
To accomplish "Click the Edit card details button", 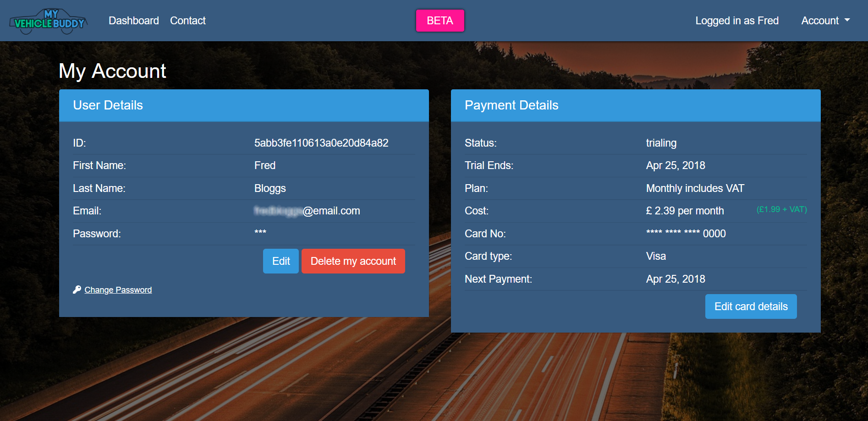I will tap(751, 306).
